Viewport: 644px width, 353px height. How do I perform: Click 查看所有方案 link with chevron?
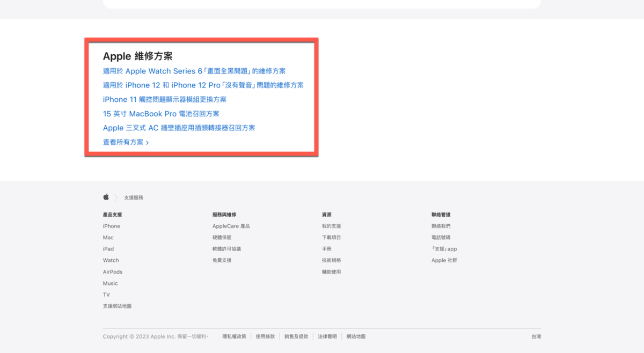point(126,142)
